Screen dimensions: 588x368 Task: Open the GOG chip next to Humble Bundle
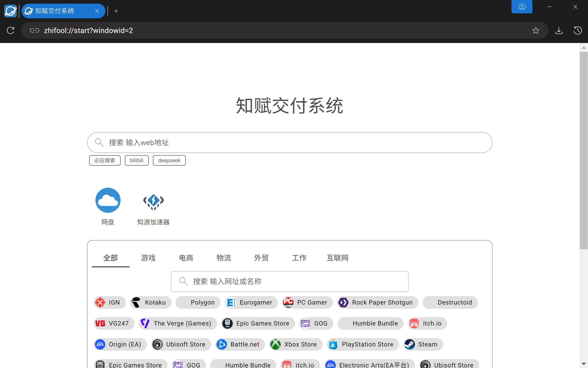[x=316, y=323]
